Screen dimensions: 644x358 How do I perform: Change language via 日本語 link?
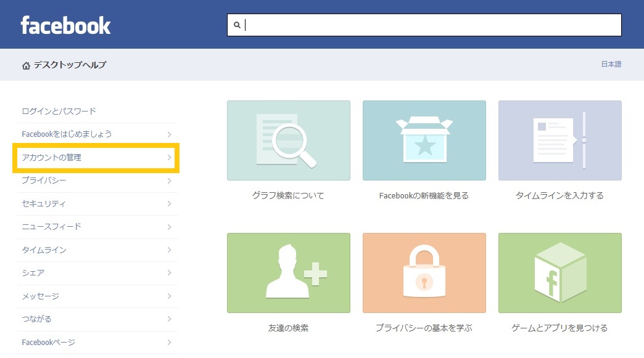pos(611,64)
